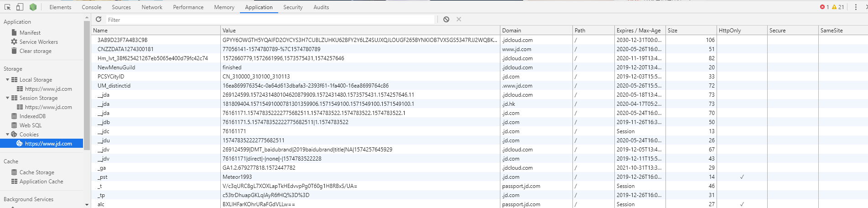Switch to the Elements tab
This screenshot has height=208, width=868.
coord(60,7)
